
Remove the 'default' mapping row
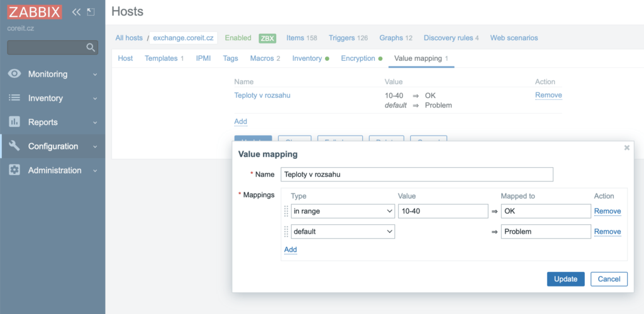click(x=608, y=232)
